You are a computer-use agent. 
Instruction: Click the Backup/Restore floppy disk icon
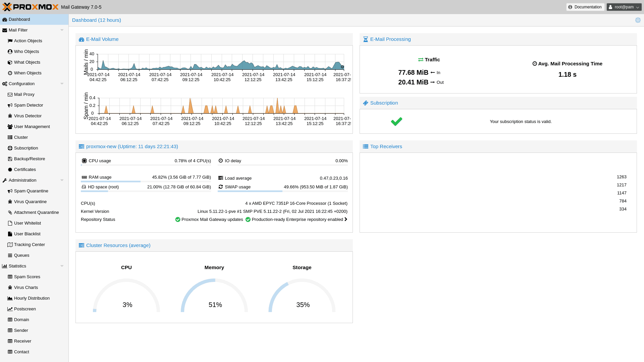point(10,159)
